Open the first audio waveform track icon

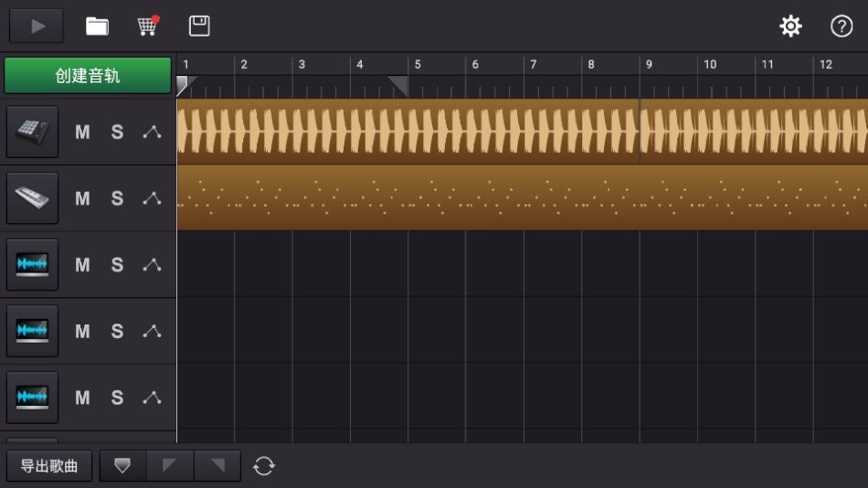(32, 264)
